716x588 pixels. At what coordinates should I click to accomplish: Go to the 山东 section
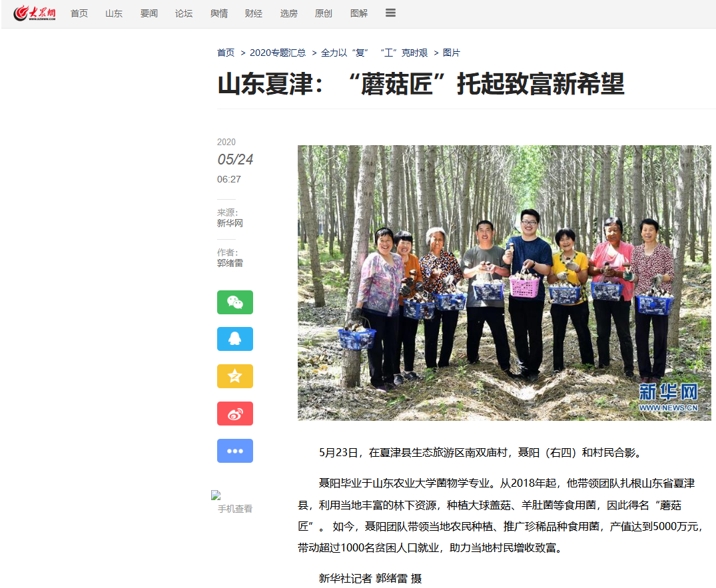[x=114, y=13]
